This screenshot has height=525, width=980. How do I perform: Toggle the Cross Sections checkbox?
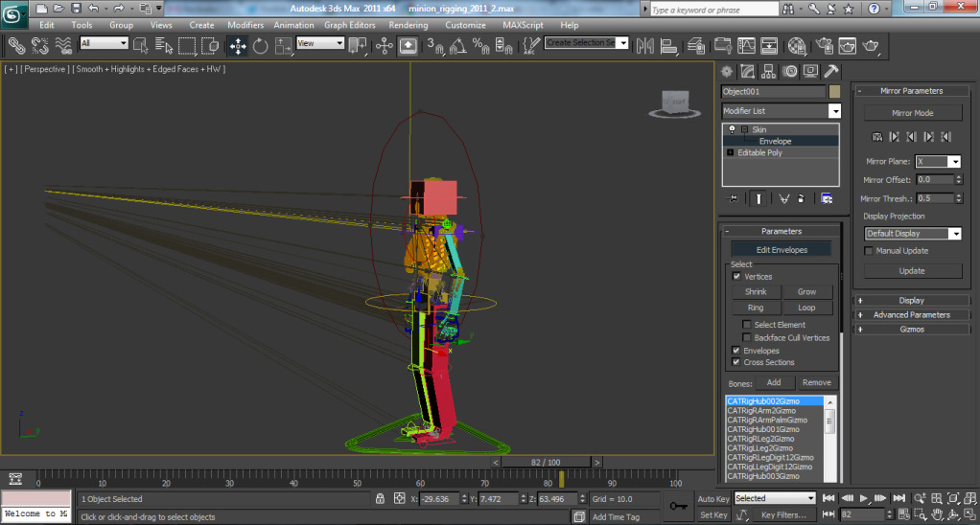click(x=735, y=361)
